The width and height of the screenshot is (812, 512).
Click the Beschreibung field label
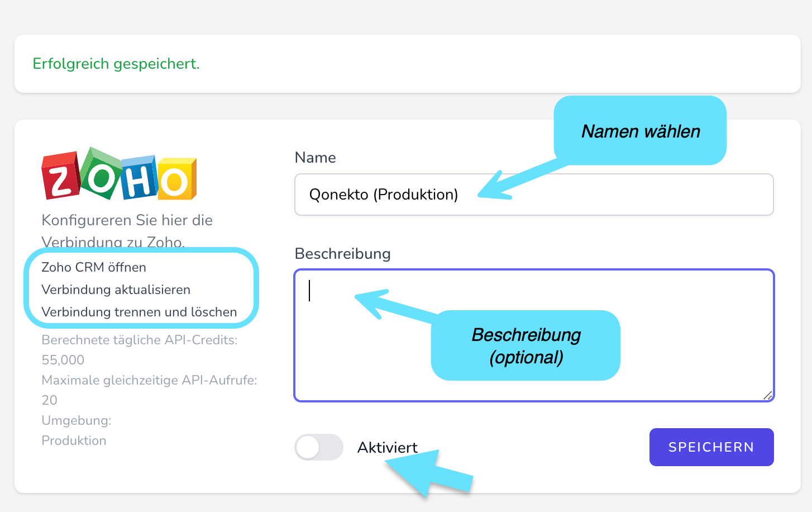pyautogui.click(x=342, y=254)
